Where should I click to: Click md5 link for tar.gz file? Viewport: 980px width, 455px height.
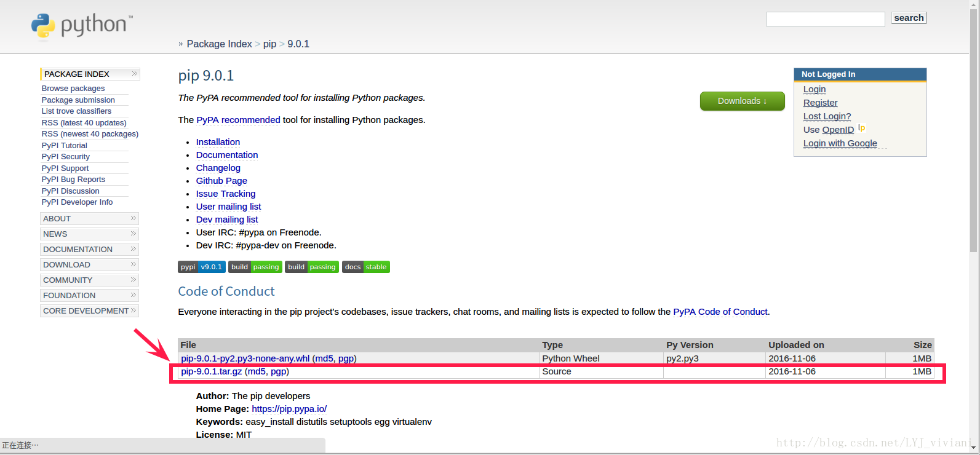pyautogui.click(x=257, y=371)
